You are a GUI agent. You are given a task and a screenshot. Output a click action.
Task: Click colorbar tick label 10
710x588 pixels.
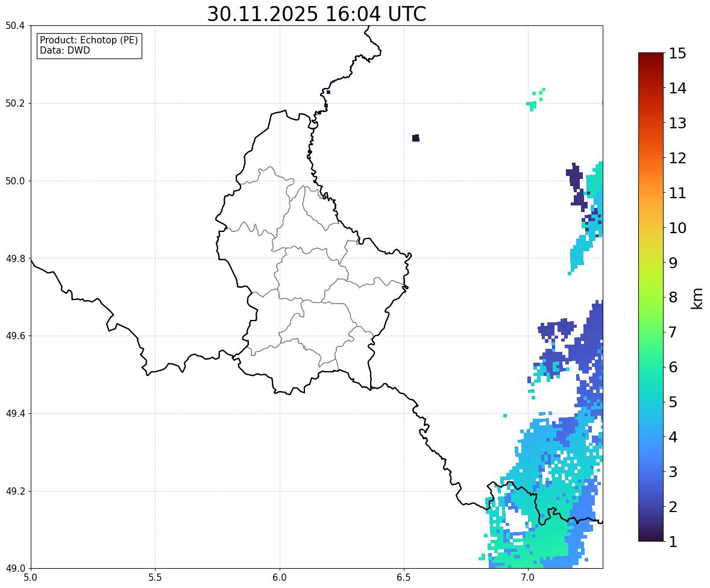[677, 228]
